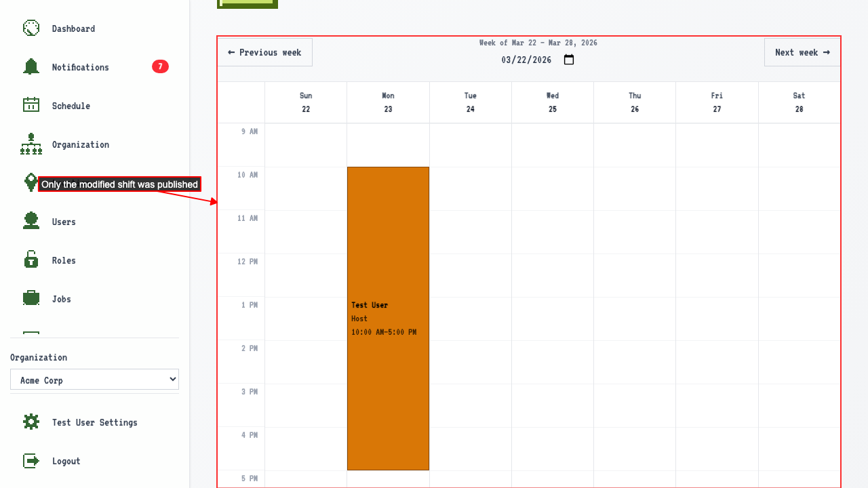This screenshot has height=488, width=868.
Task: Select the Sat 28 column header
Action: [x=799, y=102]
